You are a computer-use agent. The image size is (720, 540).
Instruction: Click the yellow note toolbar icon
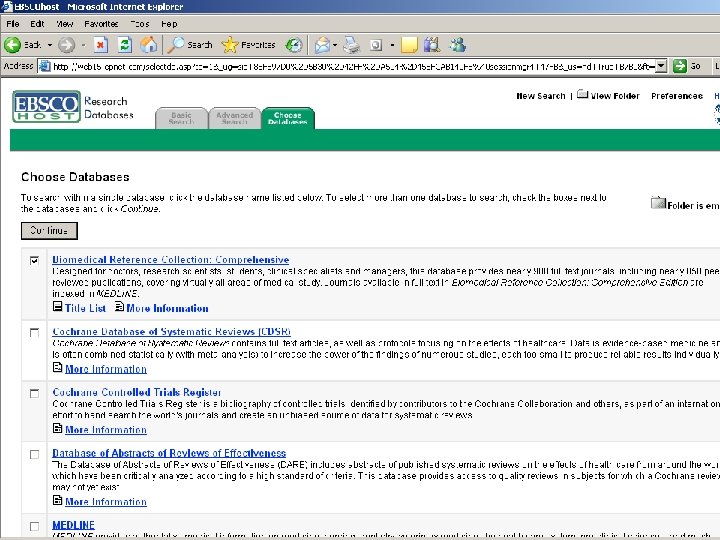point(409,45)
